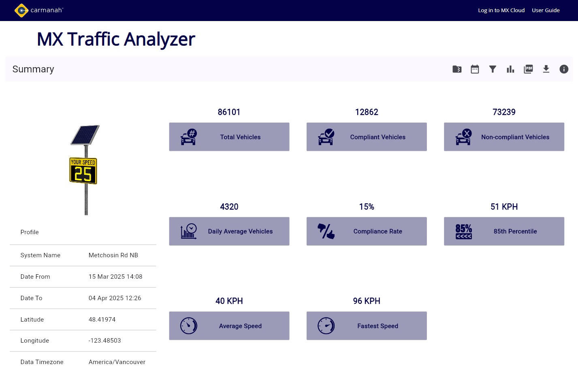Click the speed sign product image
The image size is (578, 392).
click(84, 170)
